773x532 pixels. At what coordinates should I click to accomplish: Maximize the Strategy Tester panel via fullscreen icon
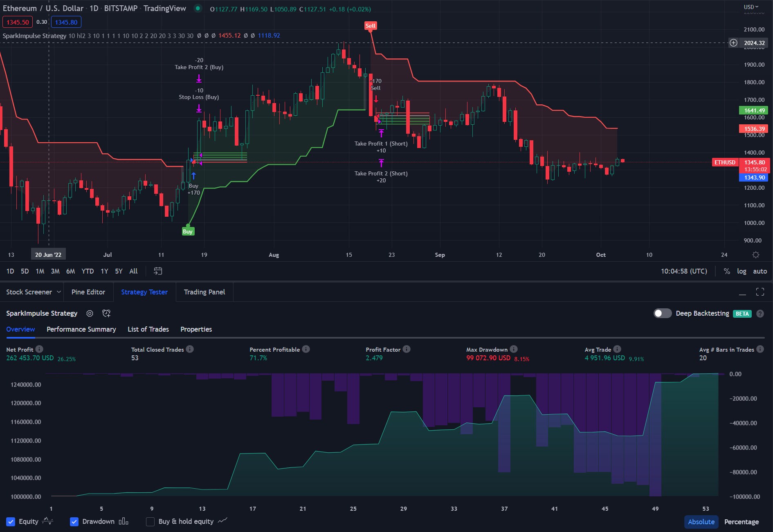760,292
